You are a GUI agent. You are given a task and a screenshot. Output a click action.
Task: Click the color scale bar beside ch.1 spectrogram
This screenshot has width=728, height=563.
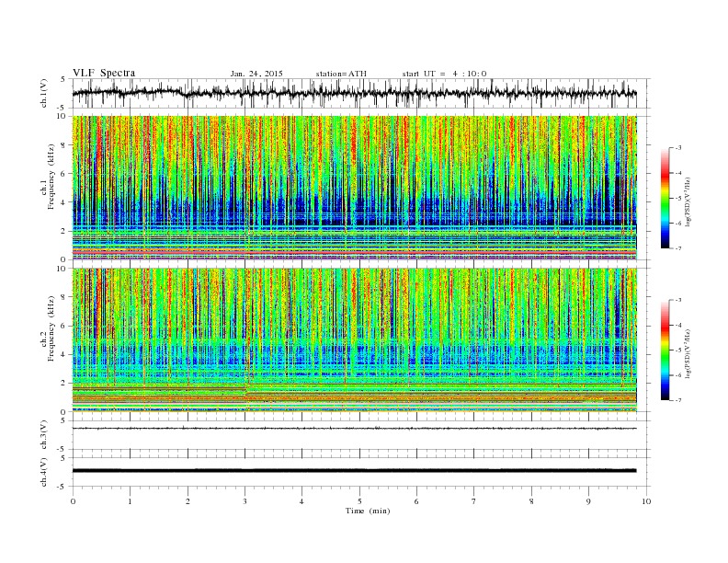coord(665,198)
